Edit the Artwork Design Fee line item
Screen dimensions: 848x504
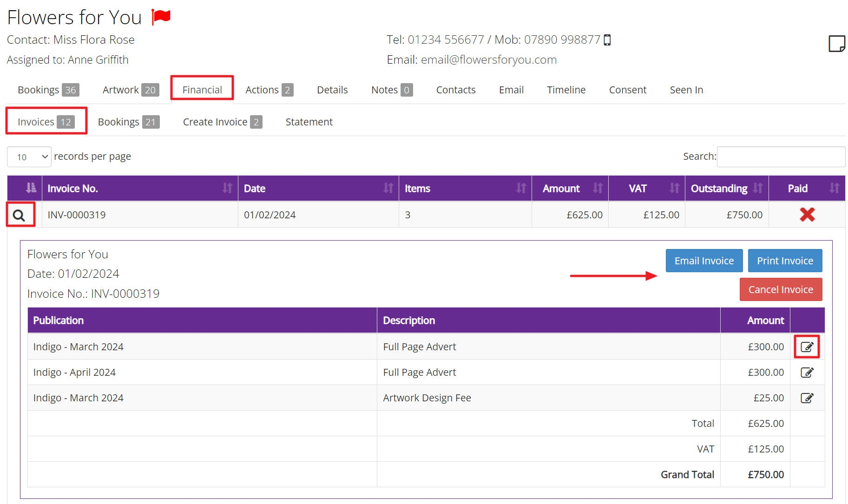(807, 398)
